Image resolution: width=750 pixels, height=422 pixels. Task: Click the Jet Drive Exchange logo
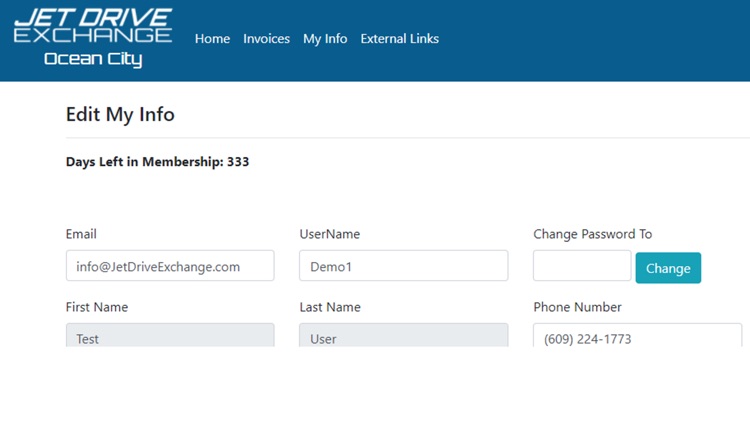(x=93, y=38)
